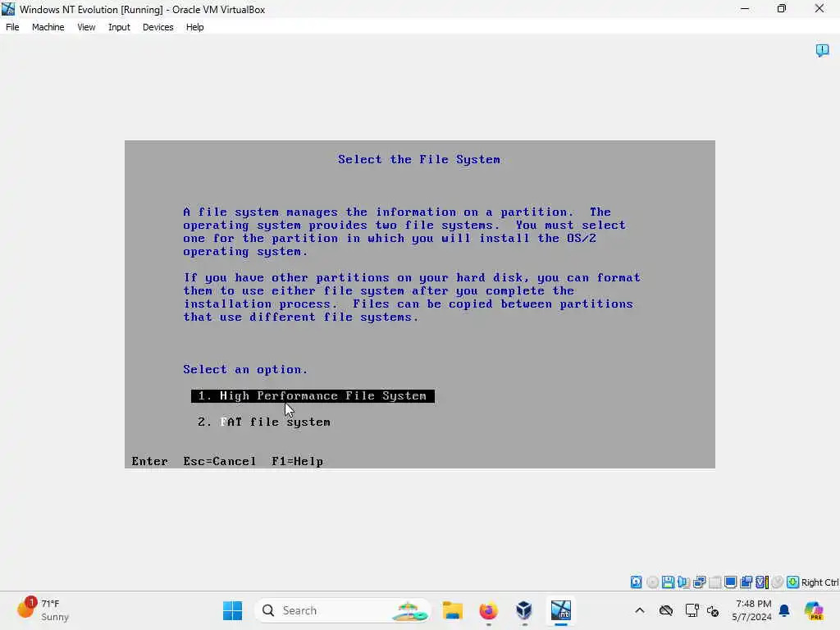Open the View menu
The image size is (840, 630).
[x=85, y=27]
